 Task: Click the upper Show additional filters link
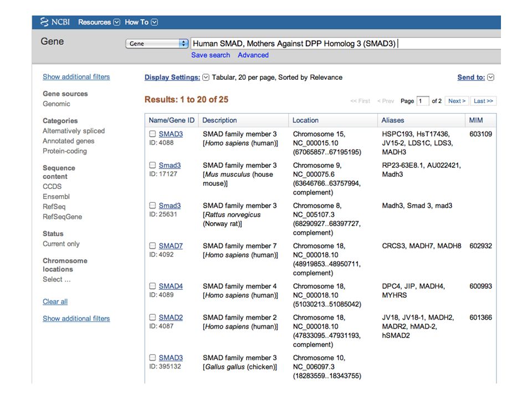pyautogui.click(x=76, y=76)
